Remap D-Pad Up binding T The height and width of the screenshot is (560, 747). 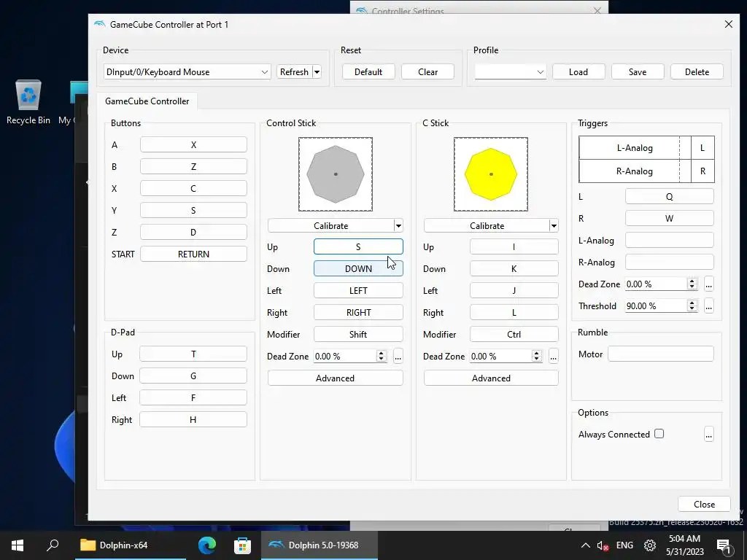pos(193,354)
